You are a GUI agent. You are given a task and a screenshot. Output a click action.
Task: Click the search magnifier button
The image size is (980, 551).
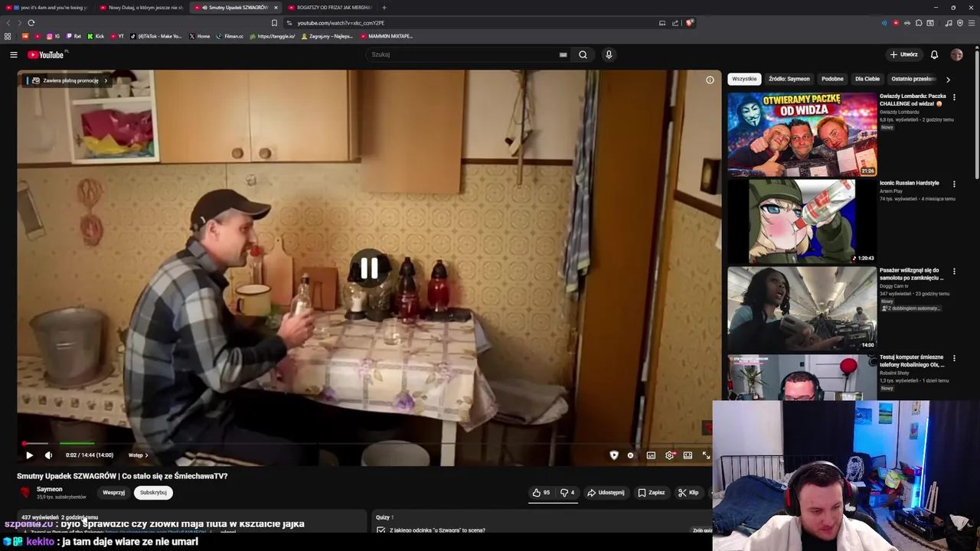(x=583, y=54)
